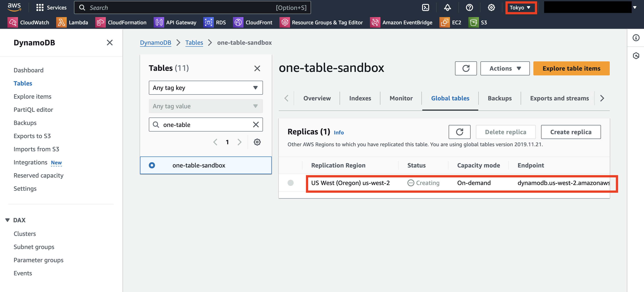Open CloudFront shortcut

252,23
